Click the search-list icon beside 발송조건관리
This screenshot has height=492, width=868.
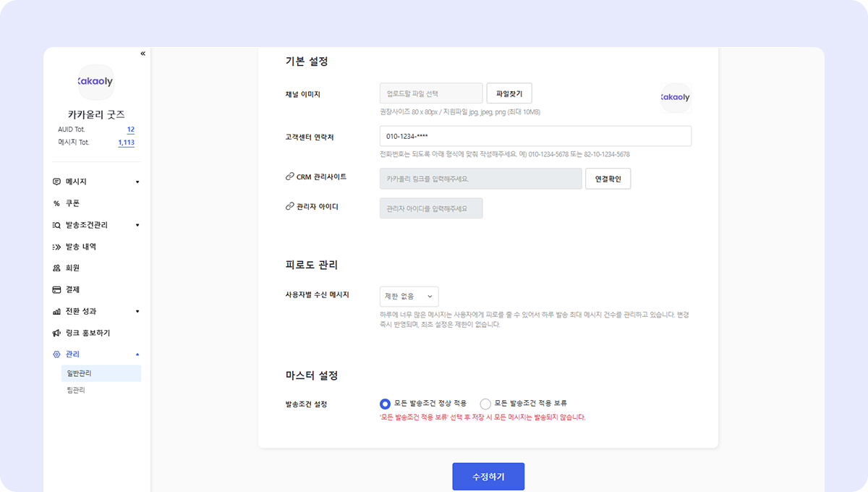coord(56,225)
